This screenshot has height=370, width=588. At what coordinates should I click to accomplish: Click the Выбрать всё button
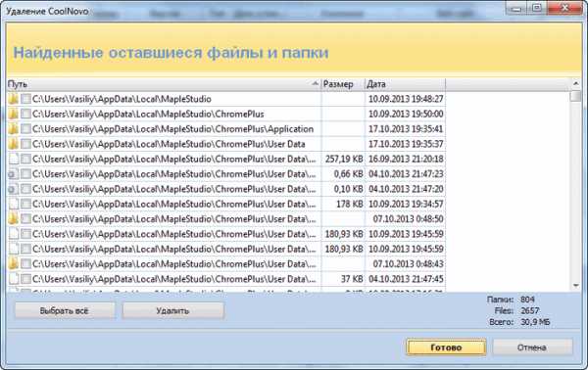click(x=65, y=311)
